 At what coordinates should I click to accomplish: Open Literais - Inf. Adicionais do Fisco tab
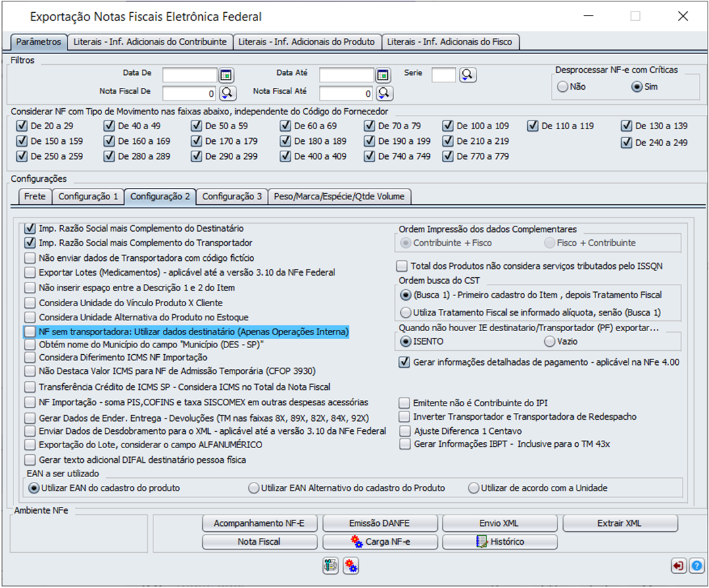point(450,42)
